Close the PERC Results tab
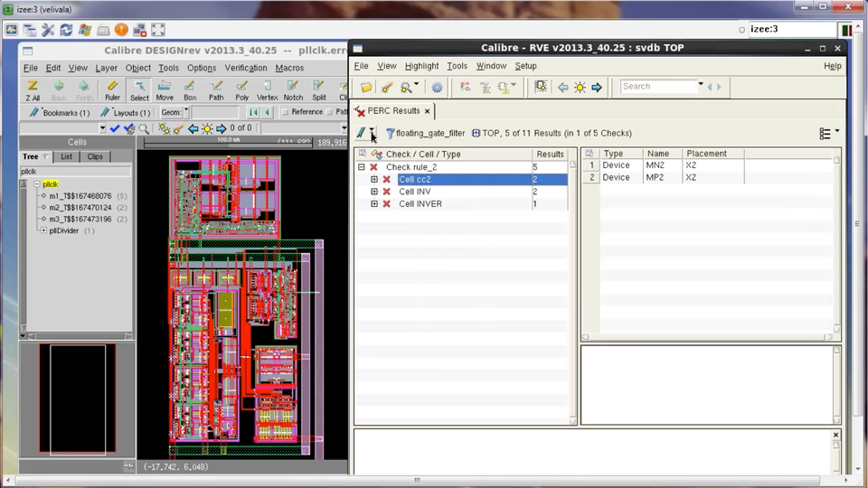Viewport: 868px width, 488px height. [427, 111]
